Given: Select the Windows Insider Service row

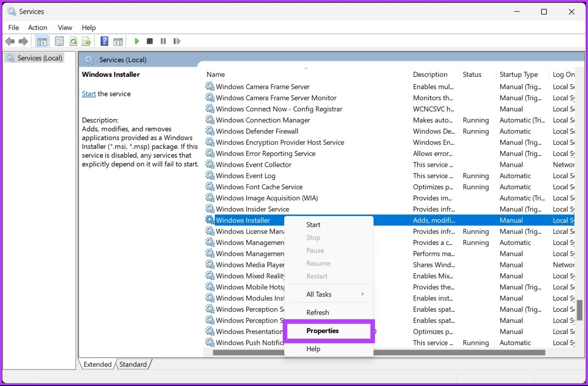Looking at the screenshot, I should pyautogui.click(x=390, y=209).
